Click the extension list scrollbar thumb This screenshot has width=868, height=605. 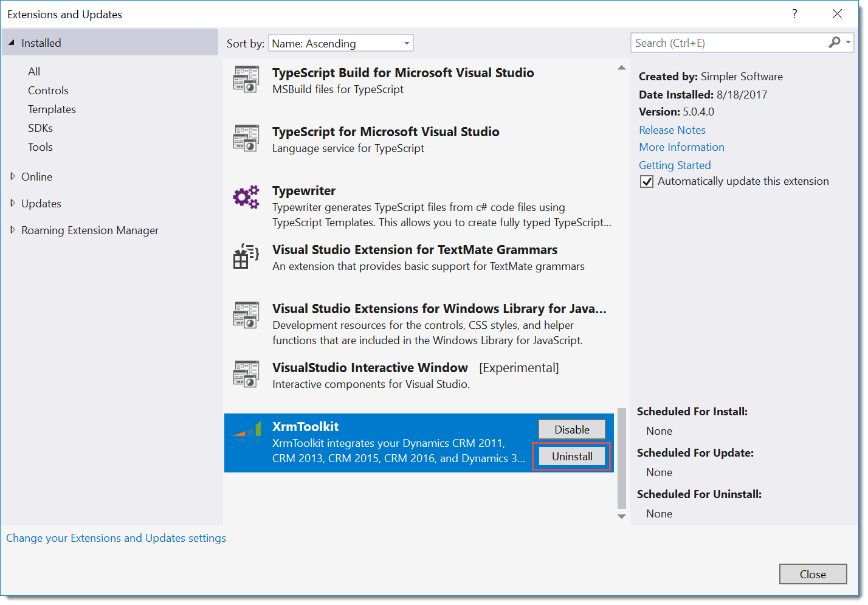pyautogui.click(x=621, y=458)
